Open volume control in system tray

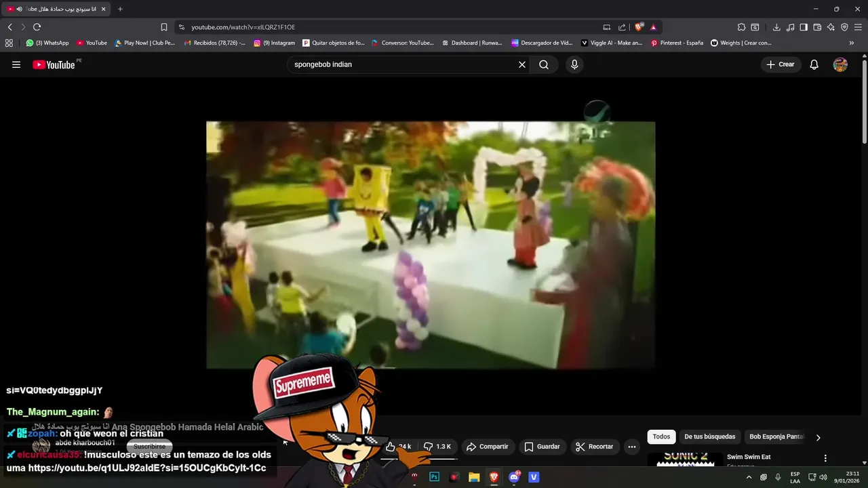pyautogui.click(x=823, y=477)
